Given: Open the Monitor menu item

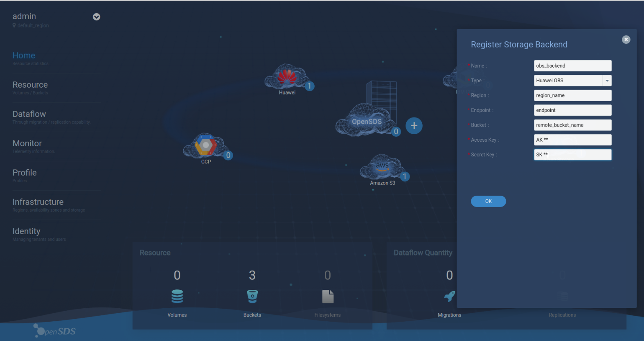Looking at the screenshot, I should (x=27, y=143).
